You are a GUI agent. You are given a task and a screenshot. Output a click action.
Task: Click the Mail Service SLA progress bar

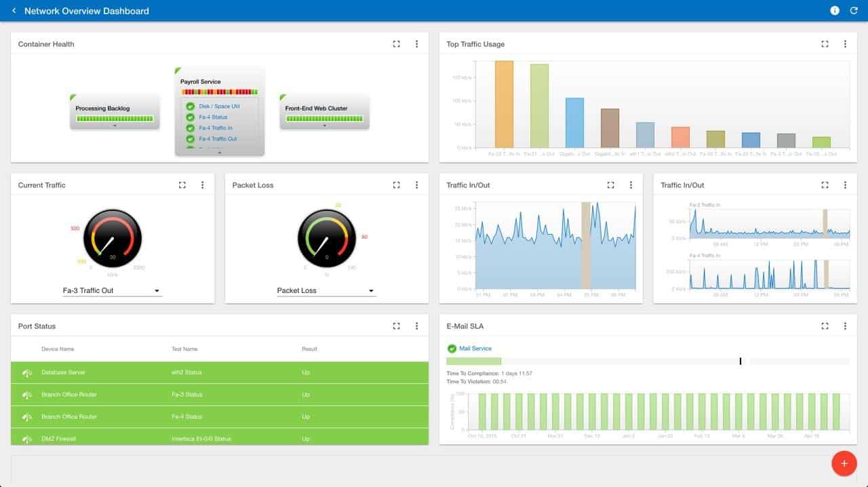pos(647,362)
